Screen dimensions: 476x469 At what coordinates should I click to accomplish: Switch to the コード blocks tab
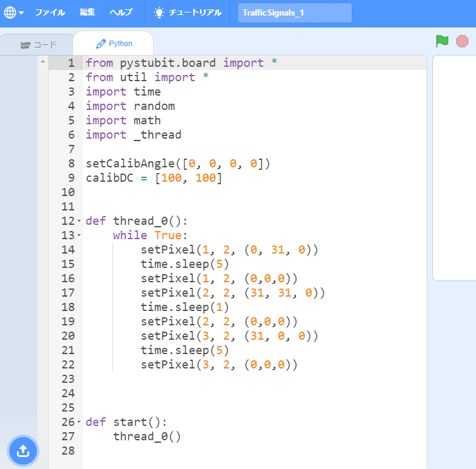tap(37, 45)
